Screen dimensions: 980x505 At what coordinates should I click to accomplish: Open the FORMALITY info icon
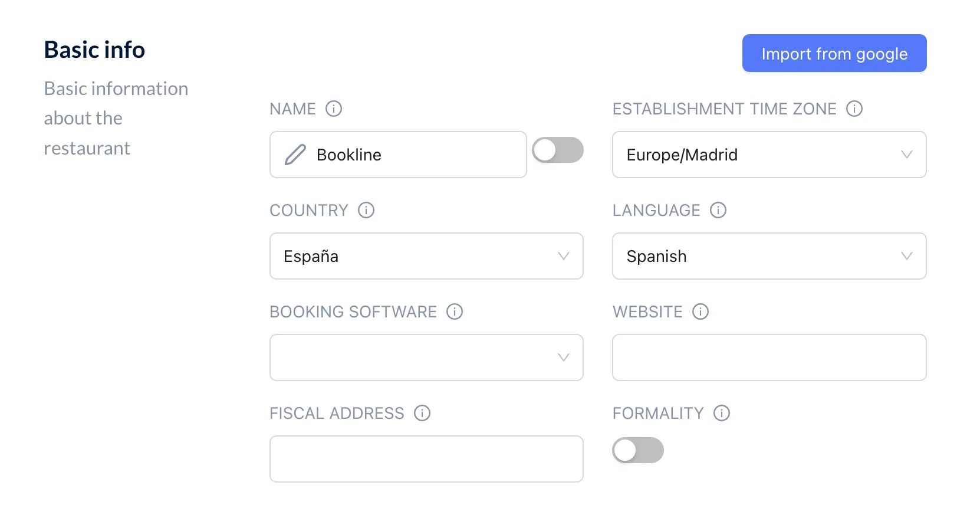[722, 413]
